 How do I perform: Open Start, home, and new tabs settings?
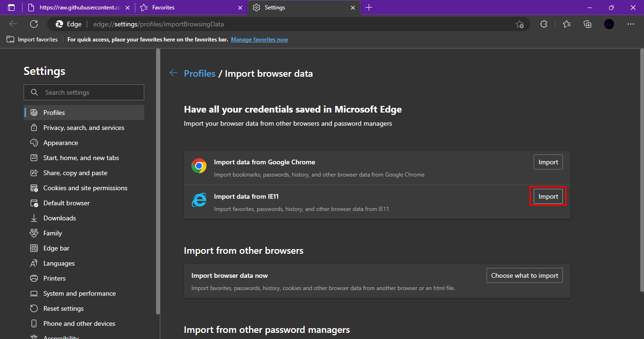coord(84,158)
